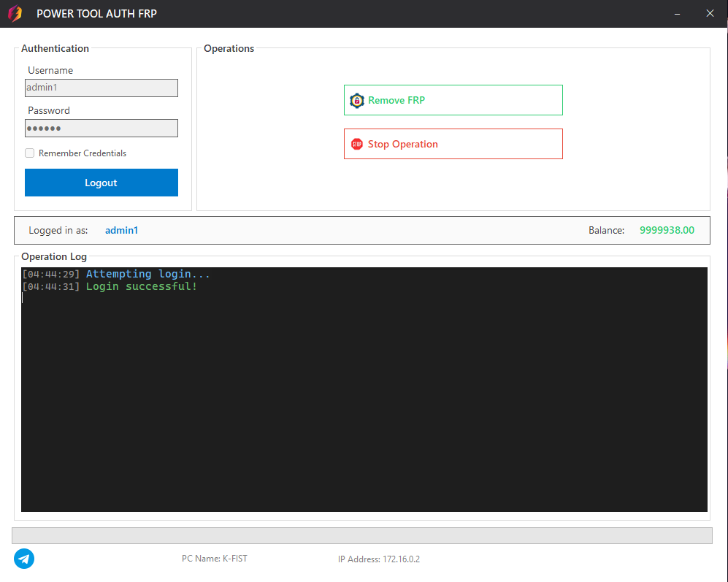The width and height of the screenshot is (728, 582).
Task: Click the eye-style dots in the password field
Action: [x=44, y=128]
